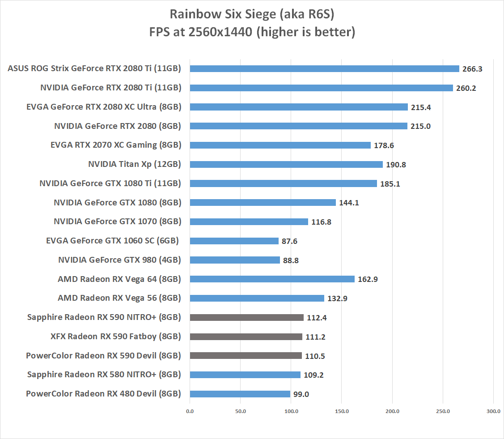Image resolution: width=504 pixels, height=439 pixels.
Task: Click the gray PowerColor RX 590 Devil bar
Action: [246, 356]
